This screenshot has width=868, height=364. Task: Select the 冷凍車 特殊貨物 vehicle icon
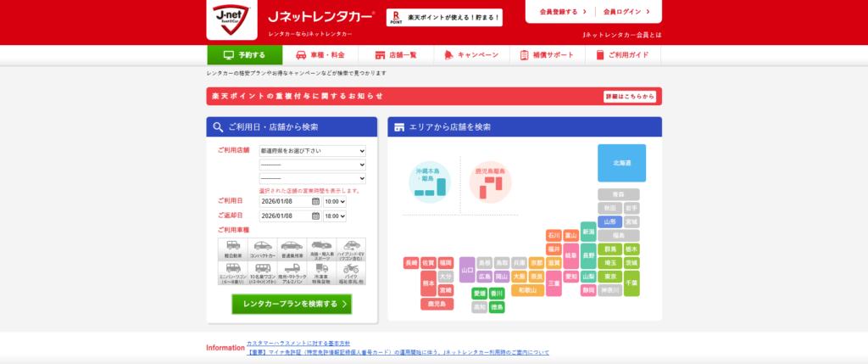click(322, 272)
